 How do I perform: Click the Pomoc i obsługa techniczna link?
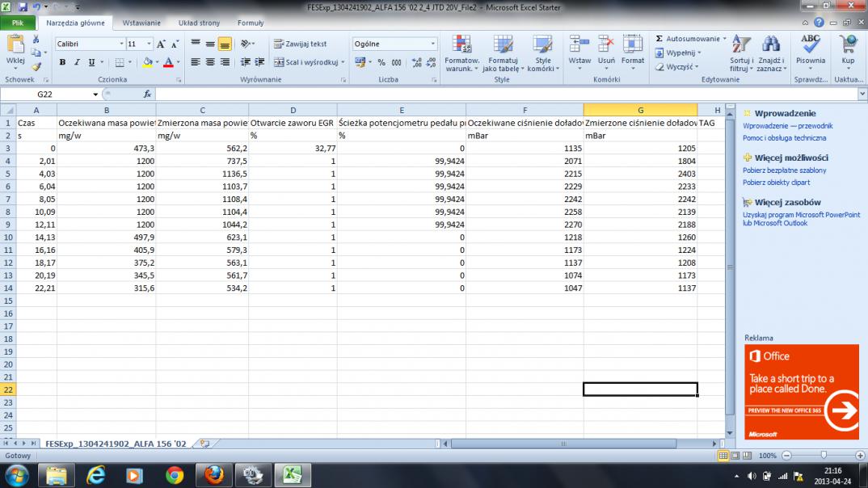784,138
